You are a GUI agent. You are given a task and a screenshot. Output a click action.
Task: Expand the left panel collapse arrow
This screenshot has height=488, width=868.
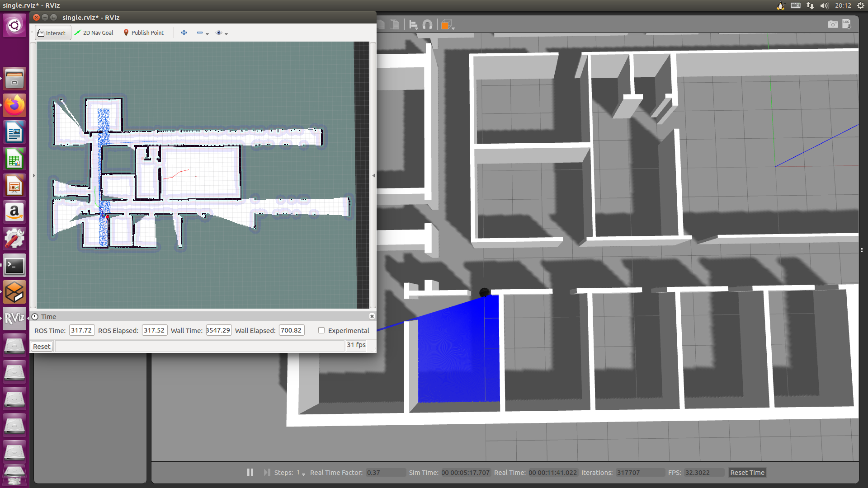tap(34, 176)
